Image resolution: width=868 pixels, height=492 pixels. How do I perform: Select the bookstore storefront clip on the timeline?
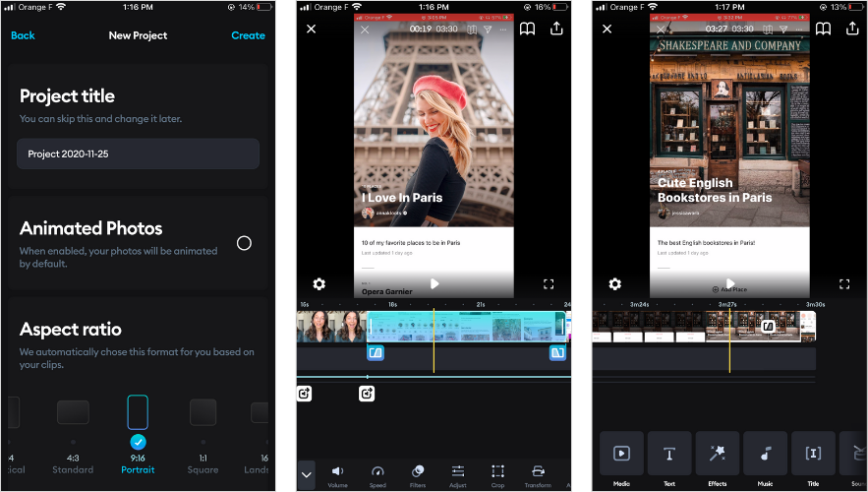pyautogui.click(x=696, y=327)
